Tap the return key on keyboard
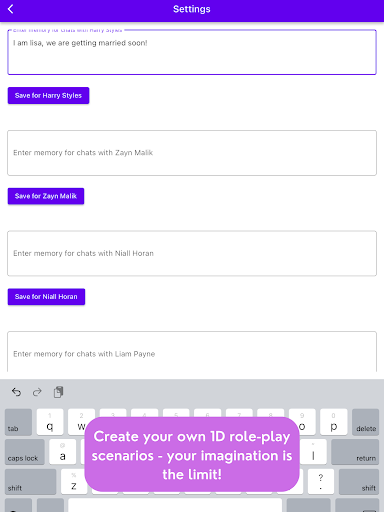Viewport: 384px width, 512px height. (355, 452)
